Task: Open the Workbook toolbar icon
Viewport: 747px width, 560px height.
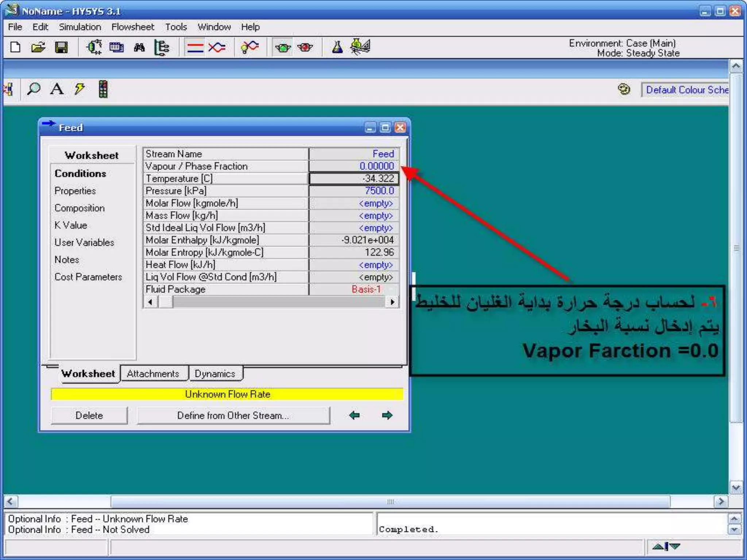Action: coord(116,47)
